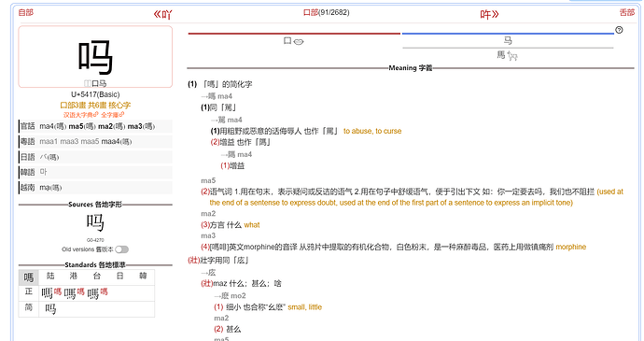Click the 口部3畫 共6畫 核心字 stroke info
This screenshot has width=644, height=341.
(x=95, y=106)
